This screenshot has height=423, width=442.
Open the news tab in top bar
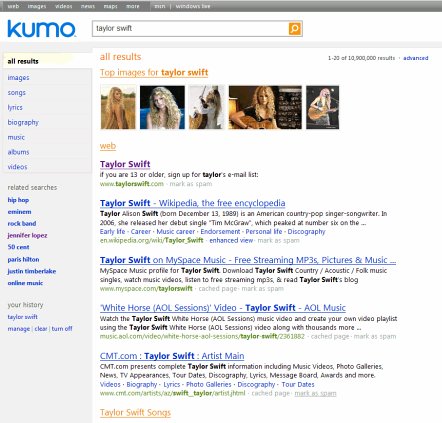tap(88, 6)
